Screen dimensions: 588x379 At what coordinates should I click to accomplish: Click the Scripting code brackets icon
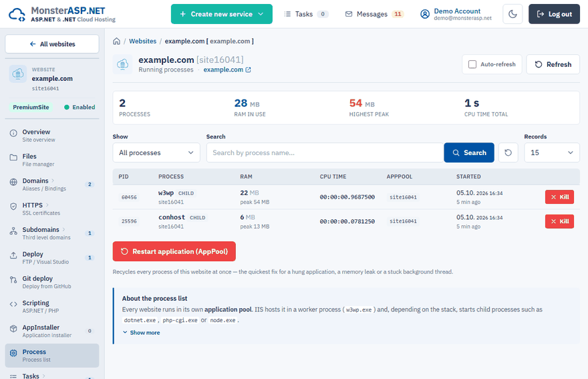click(13, 304)
